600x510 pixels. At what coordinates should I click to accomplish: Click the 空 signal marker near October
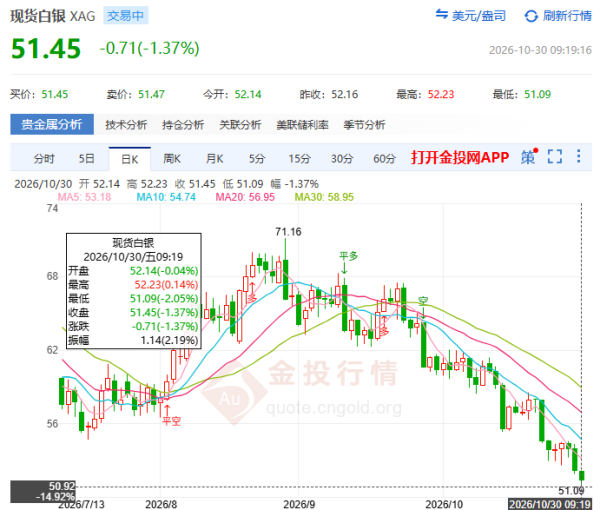(423, 301)
